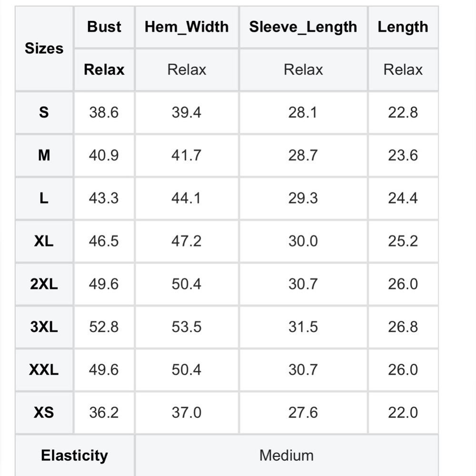Click the Sleeve_Length column header

pyautogui.click(x=303, y=27)
